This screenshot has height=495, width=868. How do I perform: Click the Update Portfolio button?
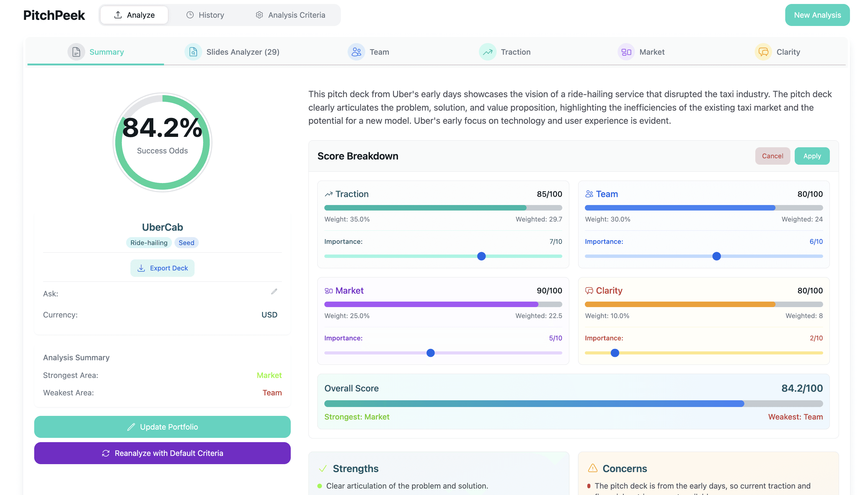(162, 427)
